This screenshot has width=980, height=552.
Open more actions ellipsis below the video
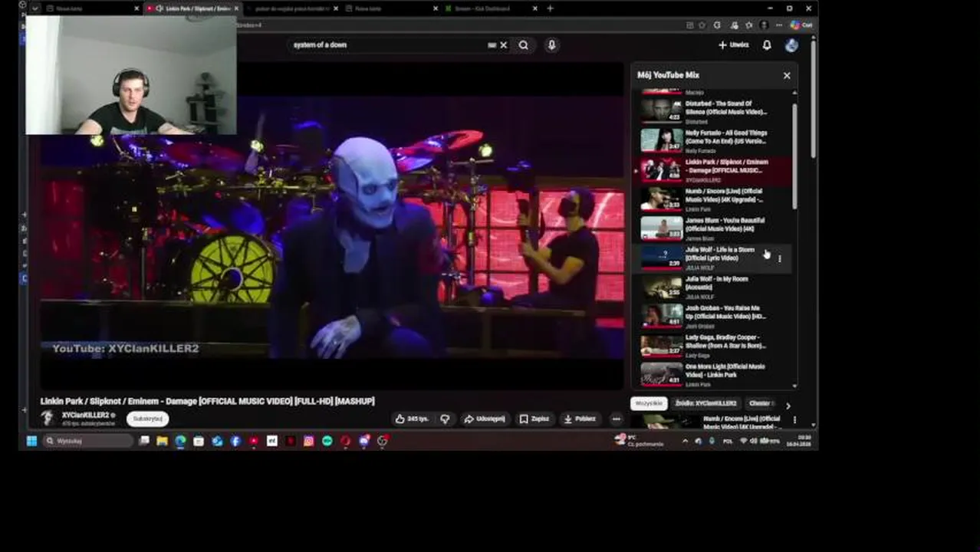(x=616, y=419)
